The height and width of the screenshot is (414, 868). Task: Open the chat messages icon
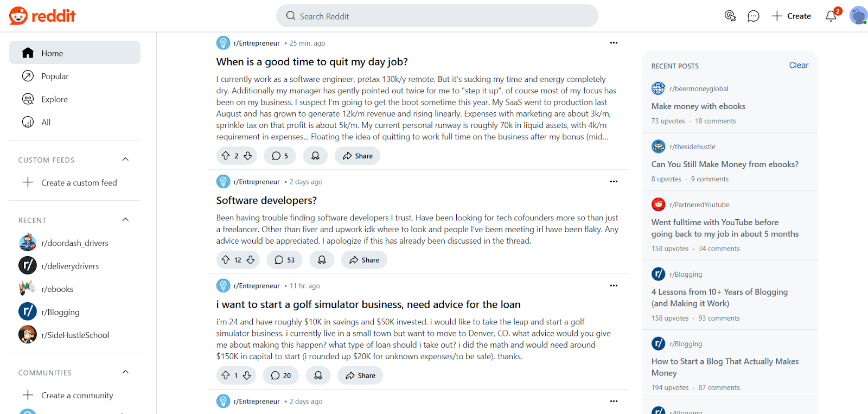coord(753,16)
